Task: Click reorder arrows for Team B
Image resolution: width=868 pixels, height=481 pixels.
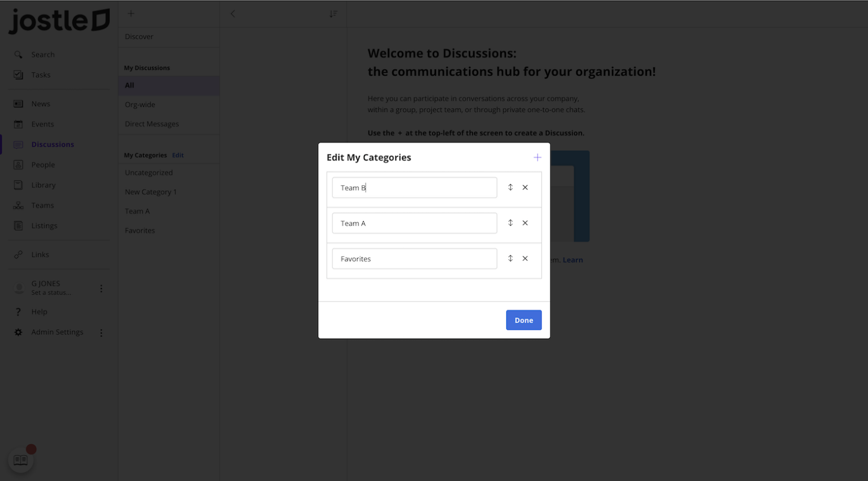Action: 510,187
